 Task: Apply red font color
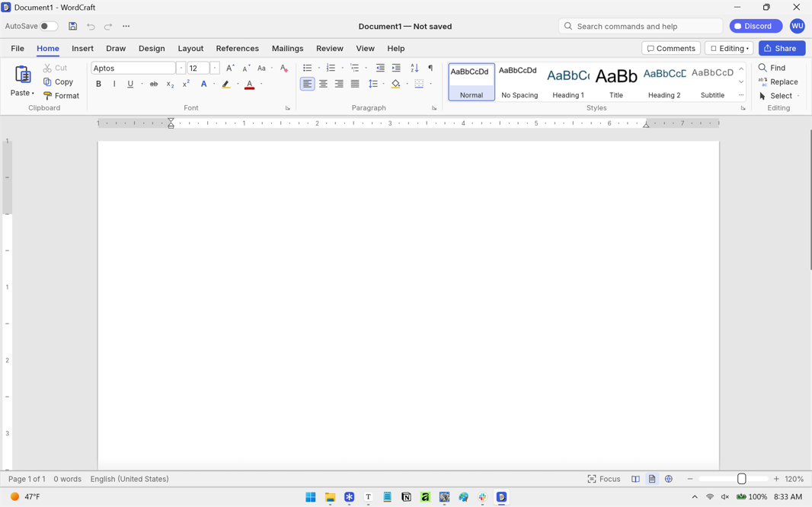(x=249, y=84)
